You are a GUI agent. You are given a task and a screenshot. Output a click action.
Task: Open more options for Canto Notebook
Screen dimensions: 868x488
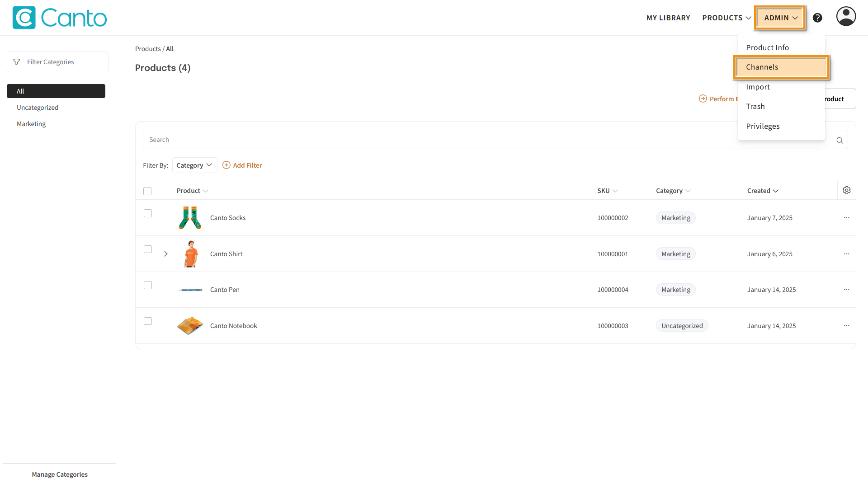pyautogui.click(x=846, y=326)
